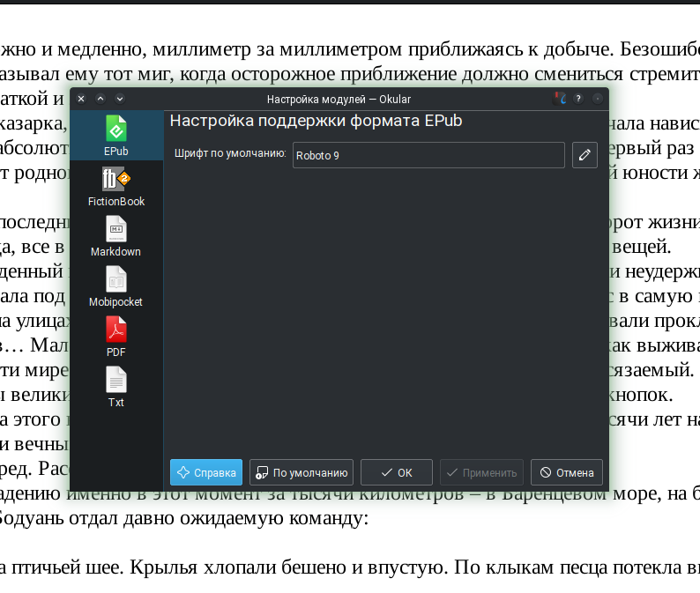
Task: Click the question mark help titlebar icon
Action: point(578,99)
